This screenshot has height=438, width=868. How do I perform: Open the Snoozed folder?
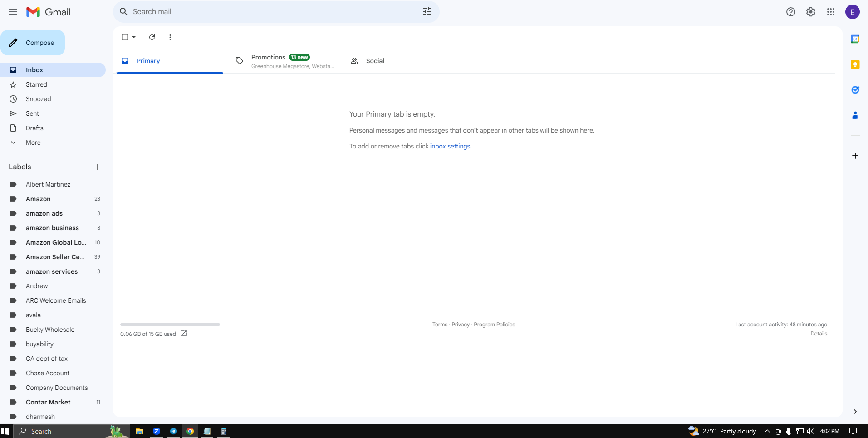tap(53, 99)
